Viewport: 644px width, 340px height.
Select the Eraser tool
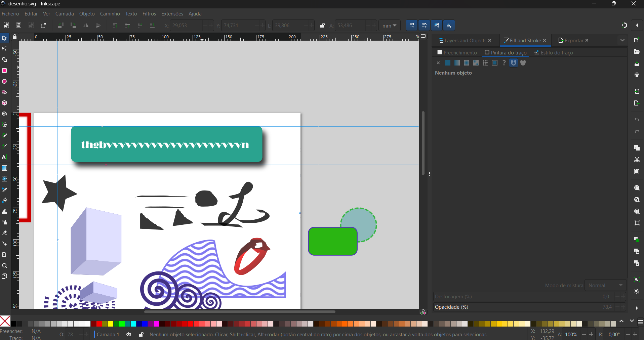click(x=4, y=233)
